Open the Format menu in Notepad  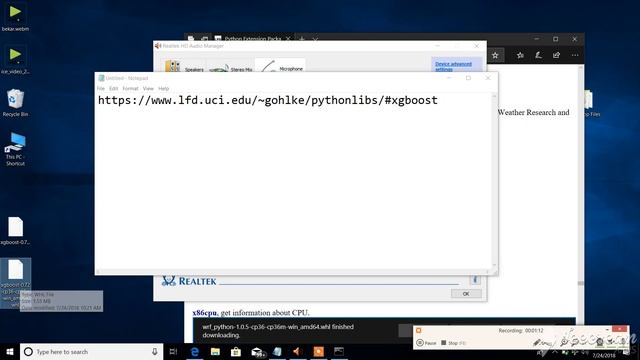131,89
